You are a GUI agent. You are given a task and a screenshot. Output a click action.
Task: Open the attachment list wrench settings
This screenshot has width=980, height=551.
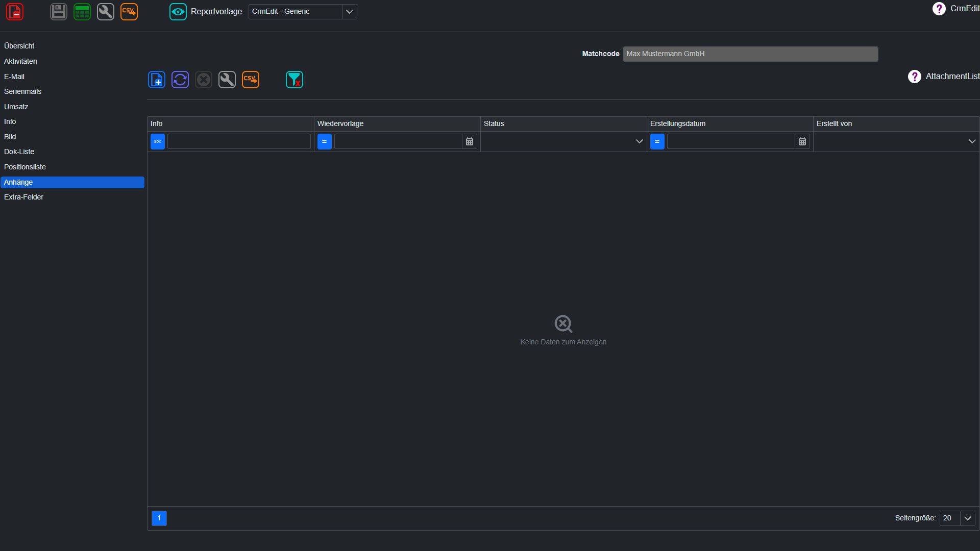[x=227, y=80]
